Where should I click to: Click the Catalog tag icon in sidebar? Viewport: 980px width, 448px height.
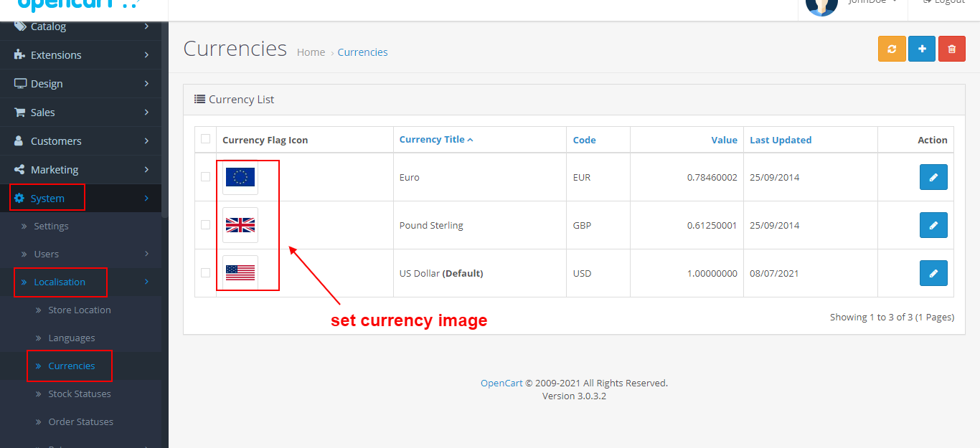(x=20, y=27)
